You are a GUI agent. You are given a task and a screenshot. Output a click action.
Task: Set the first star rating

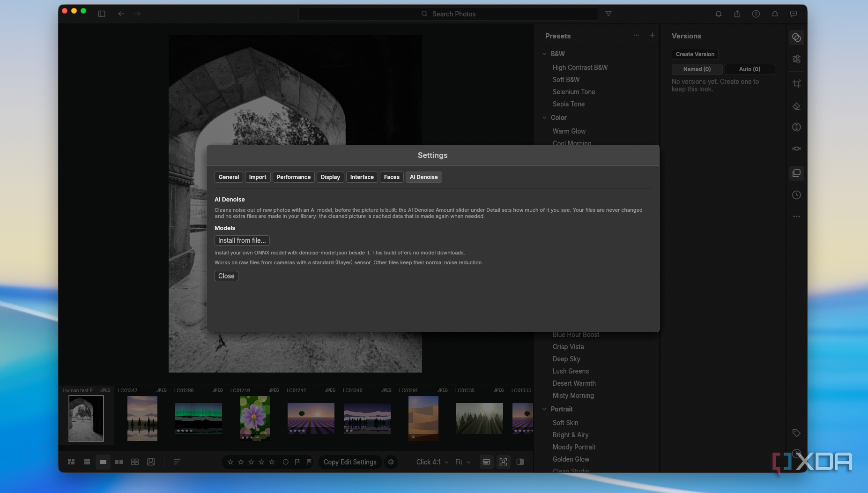click(230, 462)
